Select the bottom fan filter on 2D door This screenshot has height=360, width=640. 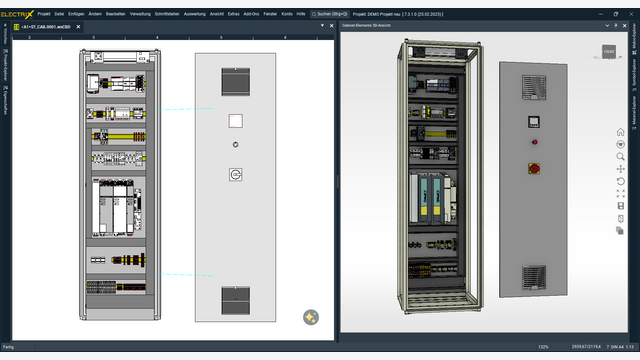click(236, 300)
